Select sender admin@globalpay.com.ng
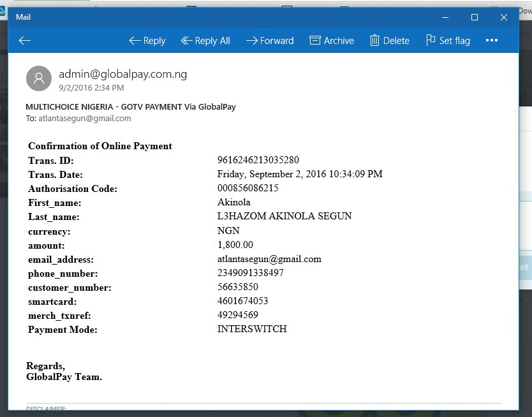 123,74
